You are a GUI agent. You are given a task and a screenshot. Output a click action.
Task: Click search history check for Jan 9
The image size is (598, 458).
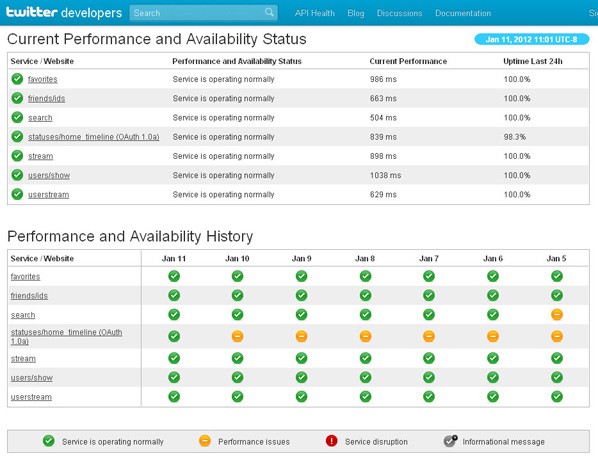point(301,315)
